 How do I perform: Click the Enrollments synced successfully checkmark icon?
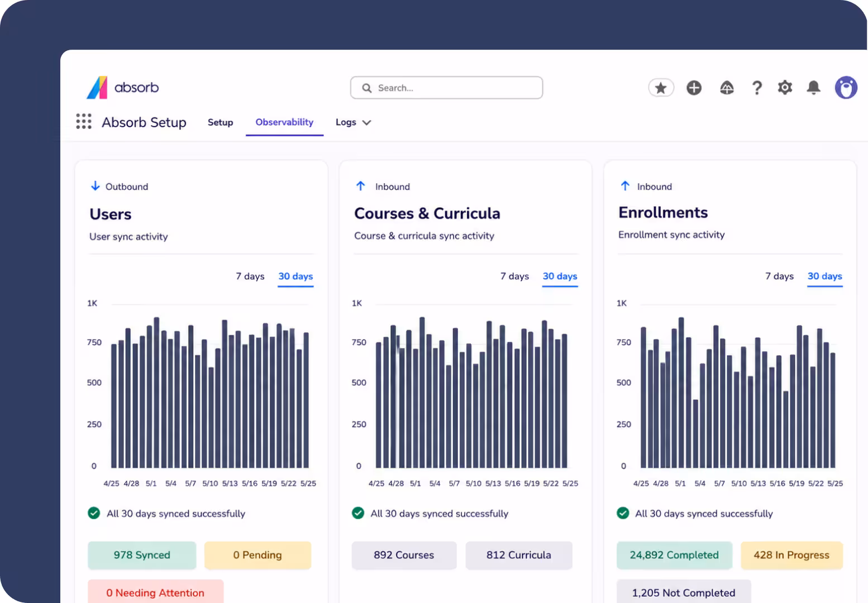click(623, 513)
